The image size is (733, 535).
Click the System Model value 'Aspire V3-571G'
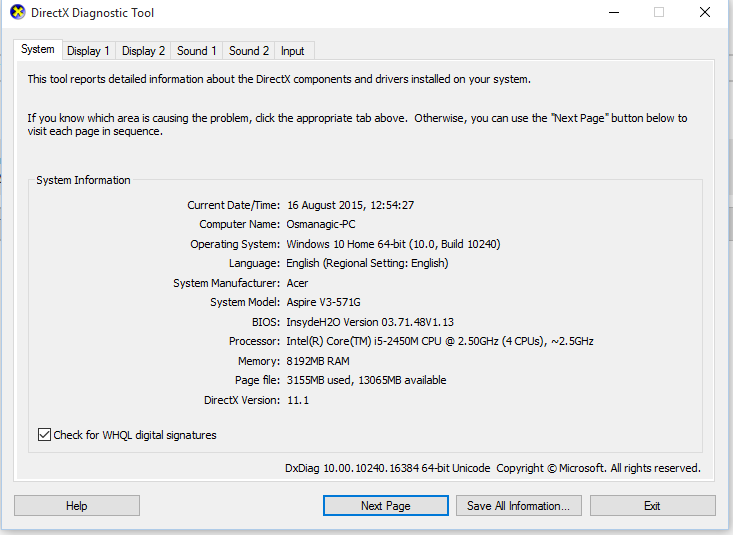323,303
